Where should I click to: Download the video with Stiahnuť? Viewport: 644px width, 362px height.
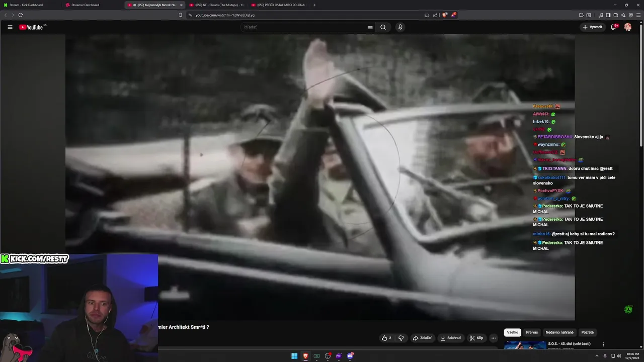pos(450,338)
